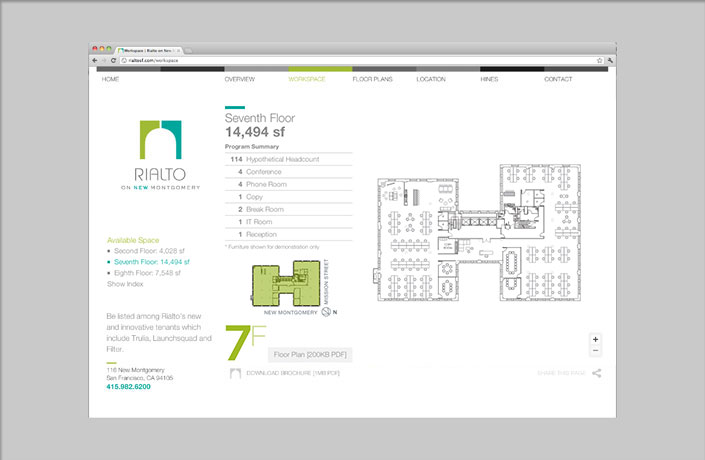Select Eighth Floor: 7,548 sf
Screen dimensions: 705x460
pos(149,273)
